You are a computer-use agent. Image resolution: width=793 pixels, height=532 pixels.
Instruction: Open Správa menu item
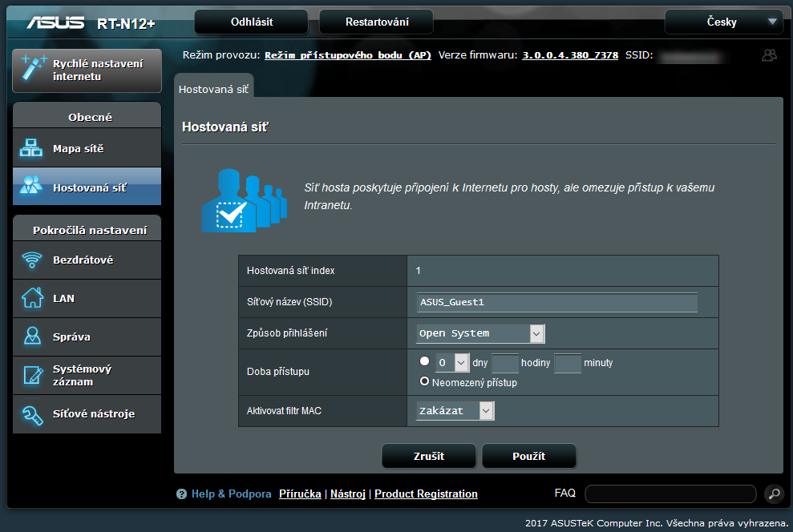(87, 337)
